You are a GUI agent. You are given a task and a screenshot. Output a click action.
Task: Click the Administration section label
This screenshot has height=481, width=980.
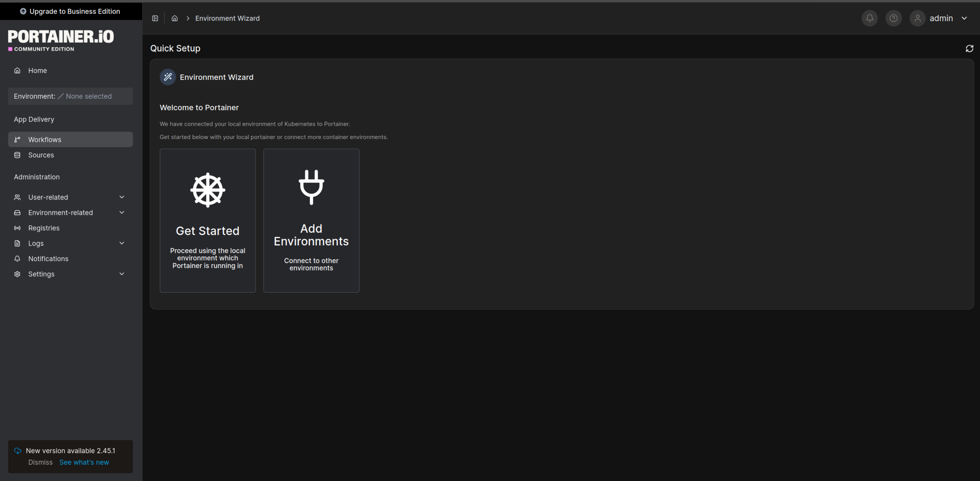pos(36,177)
